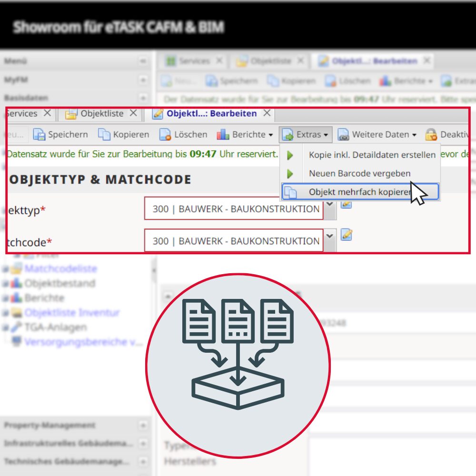Image resolution: width=476 pixels, height=476 pixels.
Task: Close the sharp Objektl...: Bearbeiten tab
Action: [x=267, y=113]
